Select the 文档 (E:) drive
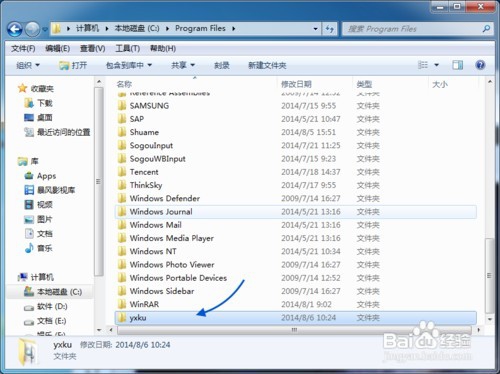500x374 pixels. (45, 321)
